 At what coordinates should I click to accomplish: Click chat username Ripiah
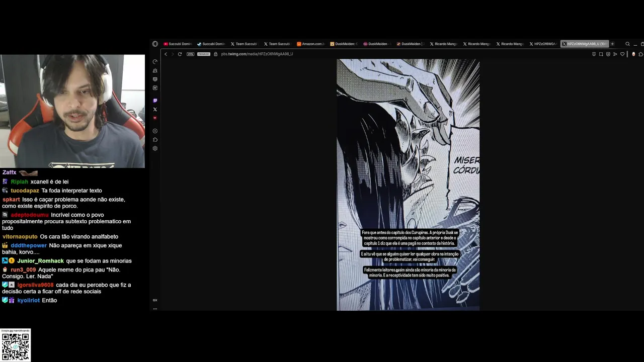(19, 182)
